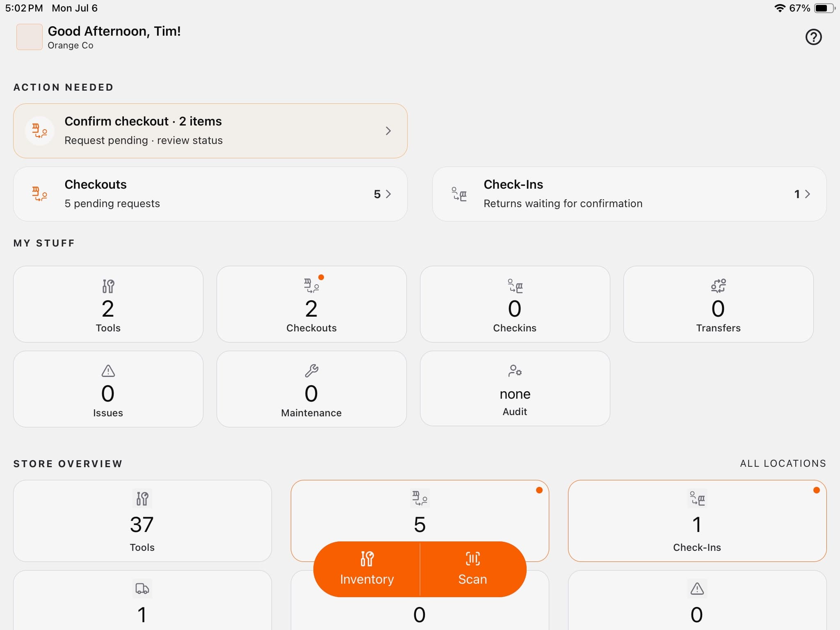The image size is (840, 630).
Task: Click the Audit user-gear icon
Action: (515, 371)
